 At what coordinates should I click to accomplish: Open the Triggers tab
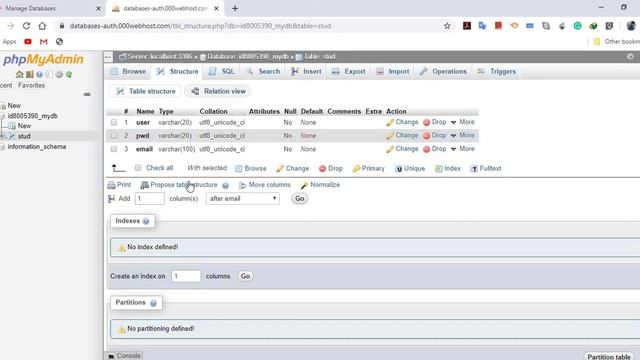click(x=497, y=71)
